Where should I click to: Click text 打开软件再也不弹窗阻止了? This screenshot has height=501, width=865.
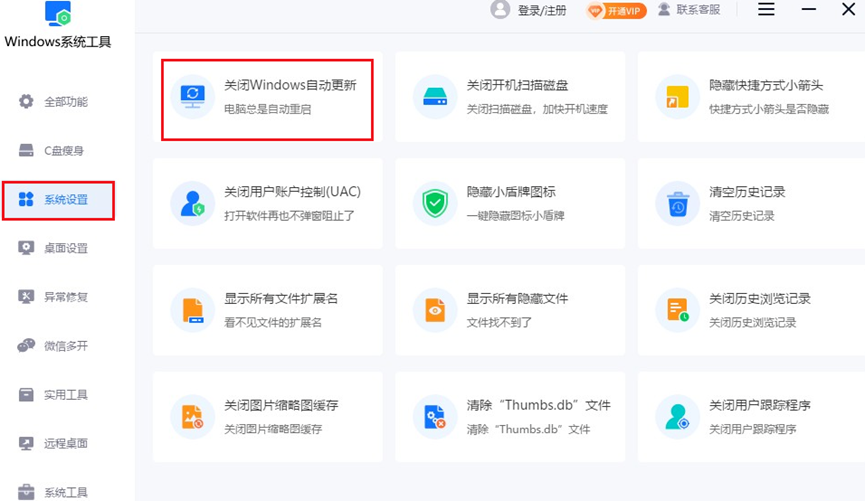(x=289, y=216)
